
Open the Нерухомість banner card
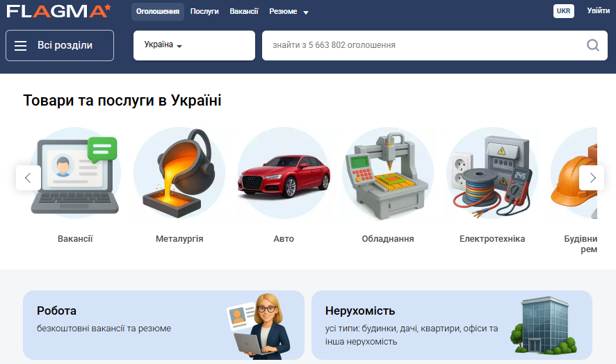[452, 325]
